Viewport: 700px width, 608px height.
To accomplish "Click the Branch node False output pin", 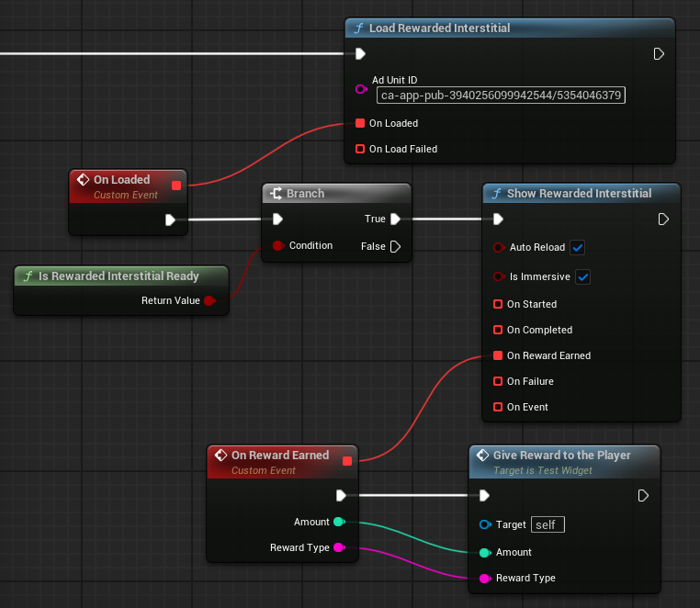I will pyautogui.click(x=395, y=246).
